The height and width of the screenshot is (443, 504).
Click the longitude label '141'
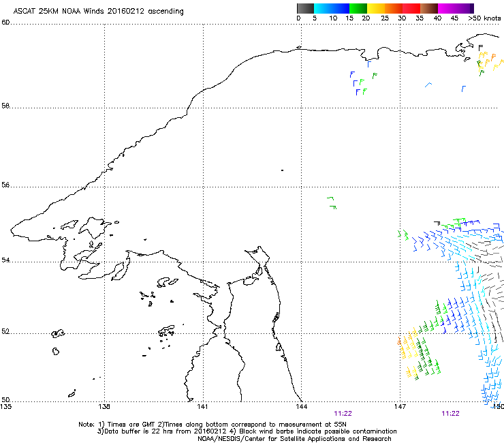(202, 407)
